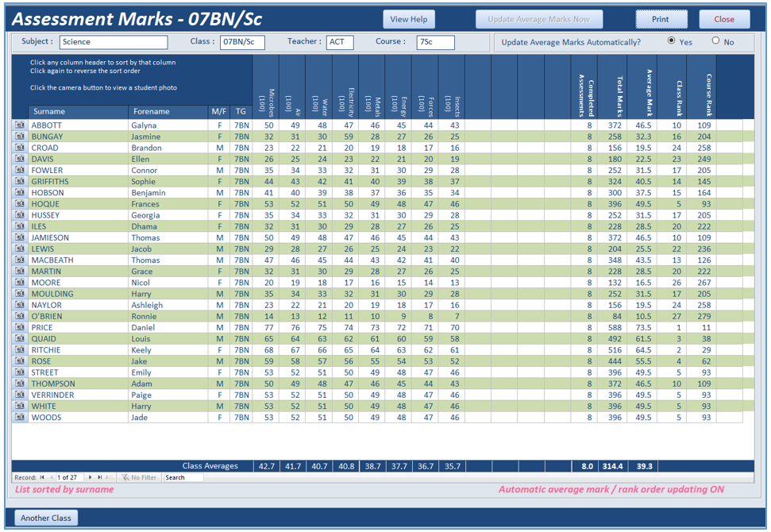Click the camera button next to MACBEATH
Screen dimensions: 771x532
pos(20,260)
